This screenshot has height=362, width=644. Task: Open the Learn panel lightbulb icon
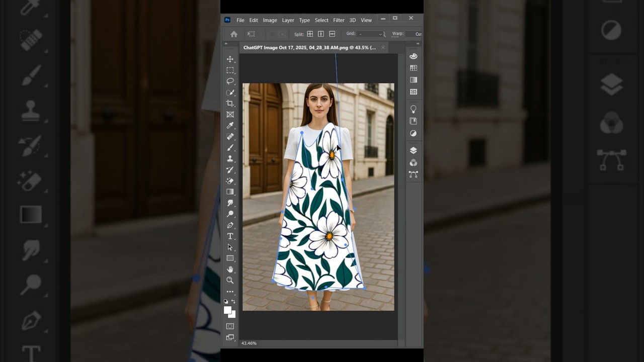(414, 109)
